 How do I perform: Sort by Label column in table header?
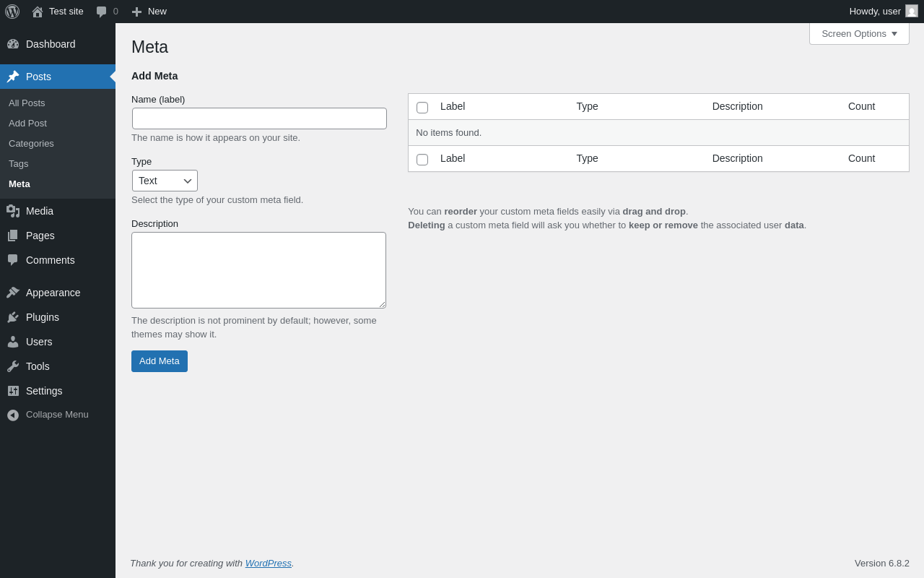(453, 106)
